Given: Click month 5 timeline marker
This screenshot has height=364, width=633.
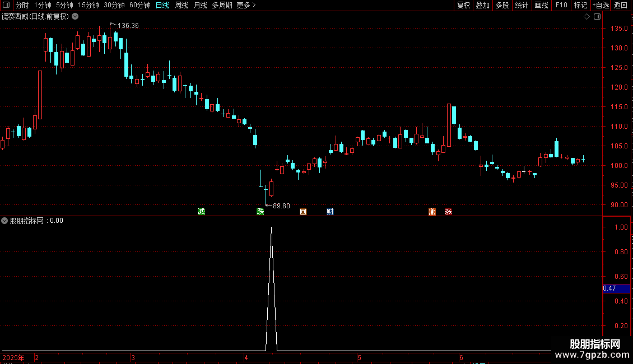Looking at the screenshot, I should [359, 357].
